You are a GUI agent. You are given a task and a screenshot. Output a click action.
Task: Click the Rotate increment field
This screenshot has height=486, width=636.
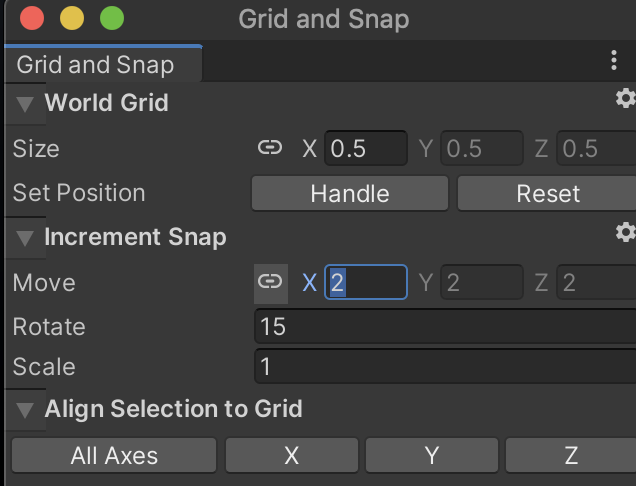click(445, 326)
